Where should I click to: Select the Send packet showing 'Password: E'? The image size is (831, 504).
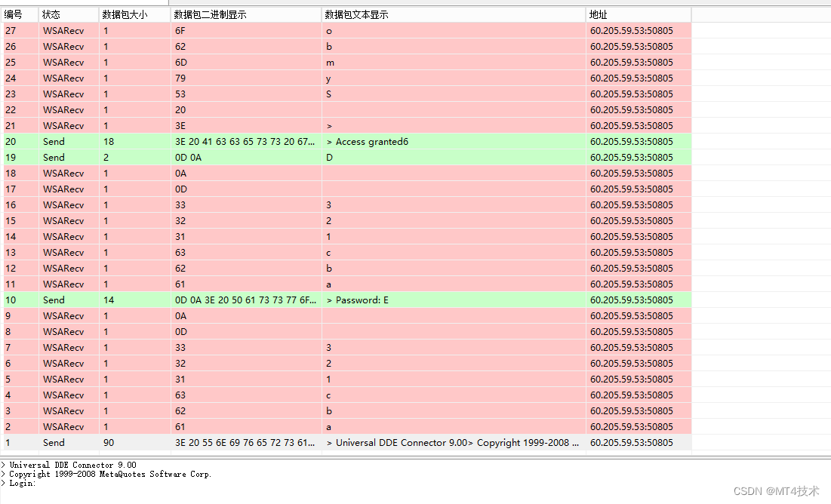[358, 300]
